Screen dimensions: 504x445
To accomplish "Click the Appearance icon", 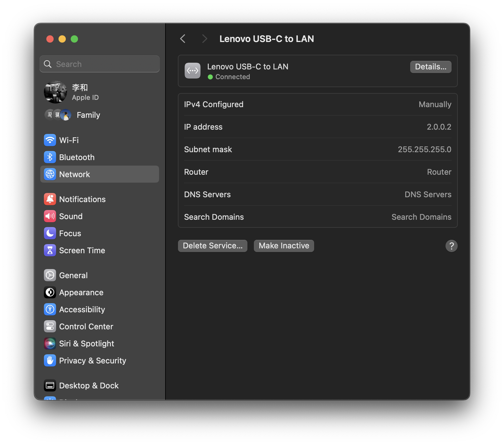I will click(x=50, y=293).
